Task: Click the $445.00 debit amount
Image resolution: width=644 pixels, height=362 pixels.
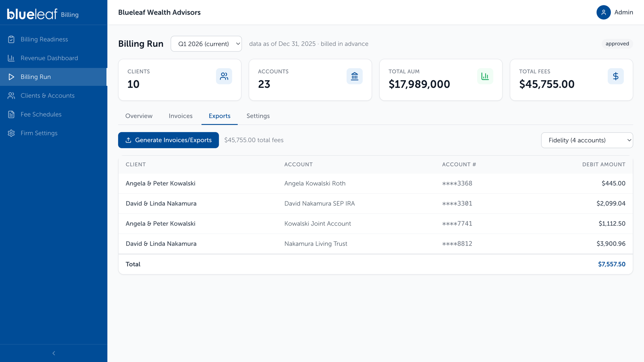Action: coord(613,183)
